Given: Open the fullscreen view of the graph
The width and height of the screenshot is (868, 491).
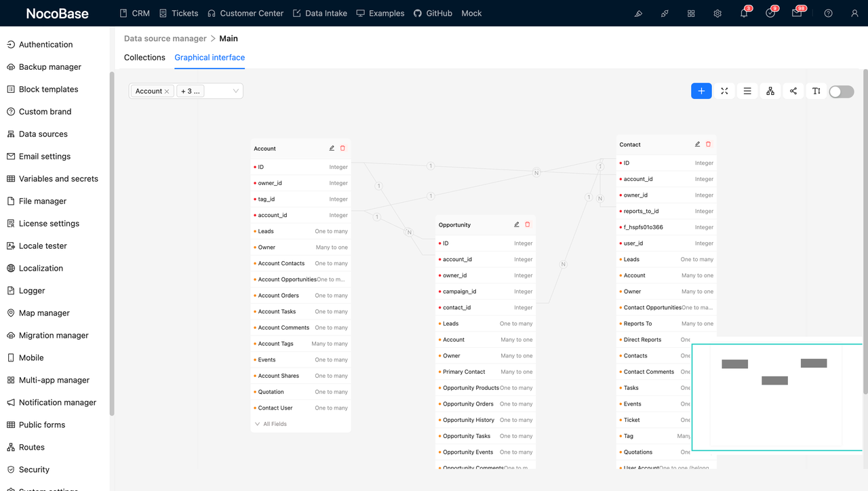Looking at the screenshot, I should click(x=724, y=90).
